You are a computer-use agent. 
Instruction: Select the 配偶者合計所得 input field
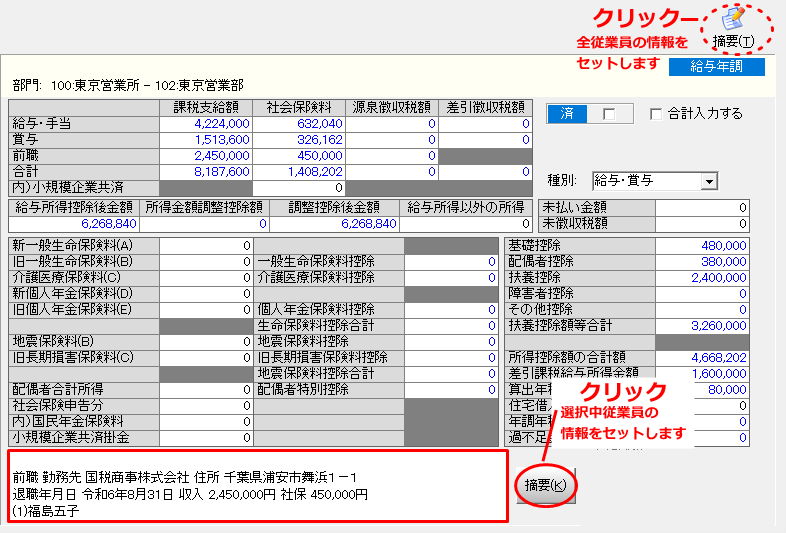click(205, 389)
